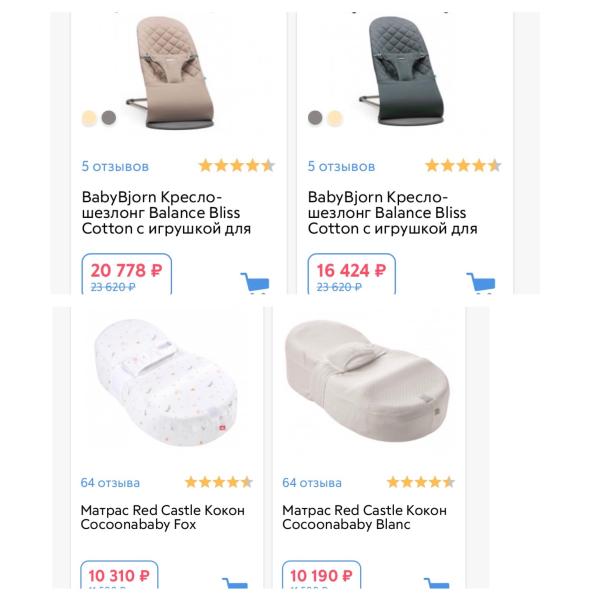This screenshot has height=600, width=601.
Task: Click star rating of the dark grey BabyBjorn bouncer
Action: [x=463, y=166]
